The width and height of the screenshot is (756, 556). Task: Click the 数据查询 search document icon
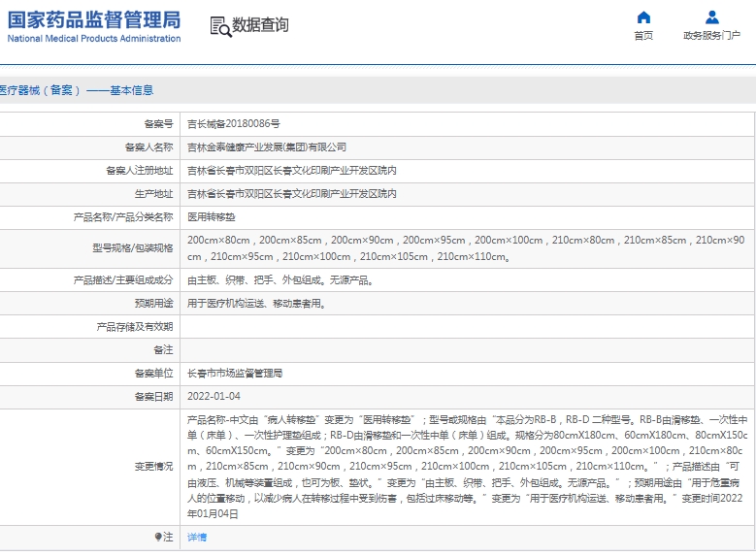220,26
